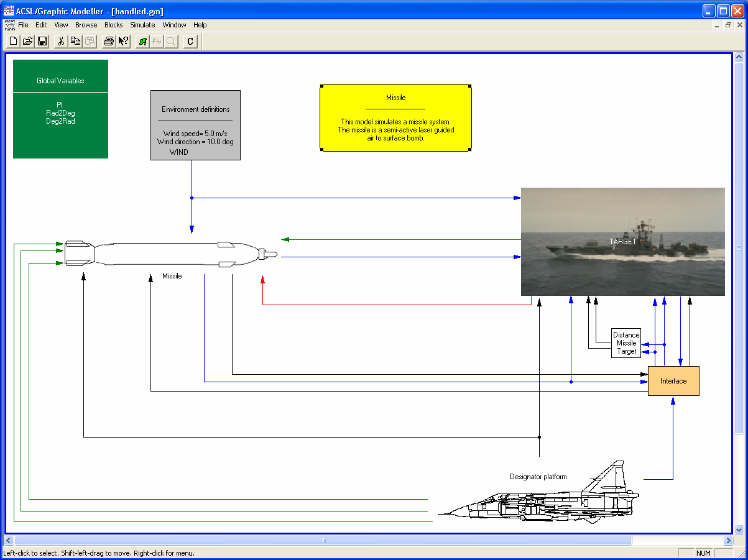
Task: Open the View menu
Action: [x=61, y=25]
